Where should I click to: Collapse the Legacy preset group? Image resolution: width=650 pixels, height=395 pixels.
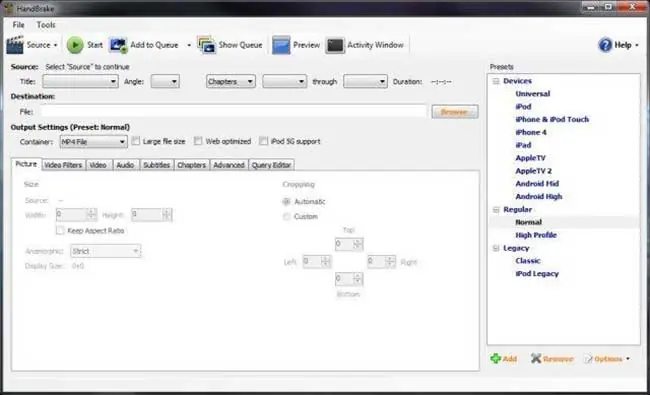(x=496, y=248)
